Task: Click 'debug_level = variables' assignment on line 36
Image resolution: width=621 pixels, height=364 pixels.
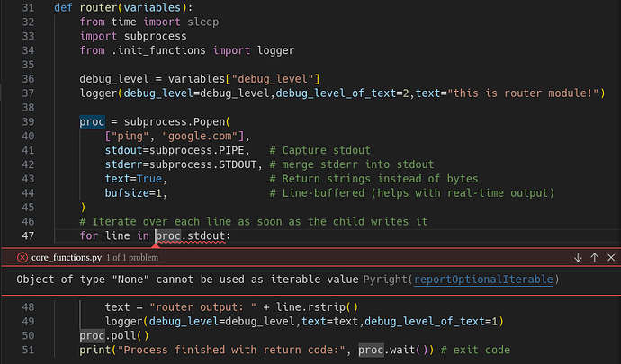Action: pos(200,79)
